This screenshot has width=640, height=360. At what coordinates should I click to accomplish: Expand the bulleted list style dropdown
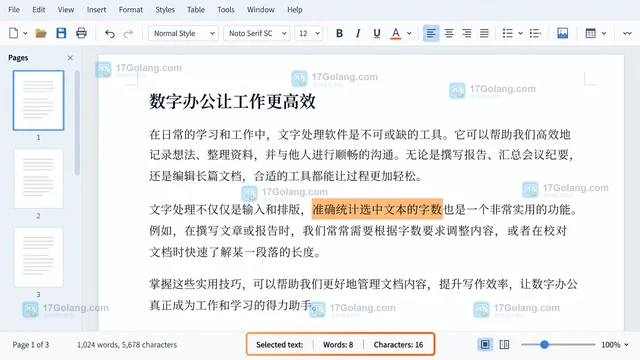click(520, 33)
